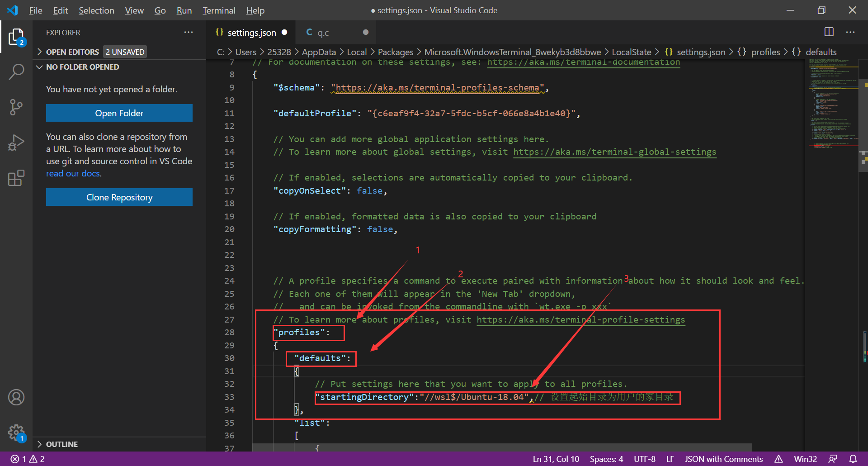The image size is (868, 466).
Task: Click the 'Microsoft.WindowsTerminal_8wekyb3d8bbwe' breadcrumb
Action: click(513, 52)
